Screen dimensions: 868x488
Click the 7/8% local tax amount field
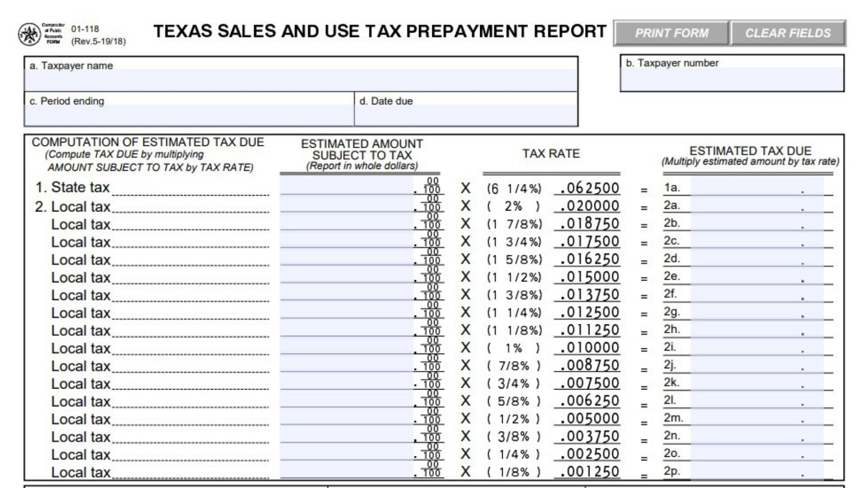point(347,363)
